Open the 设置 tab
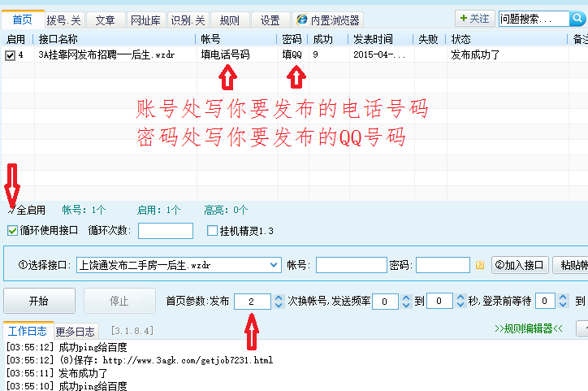 click(x=270, y=20)
